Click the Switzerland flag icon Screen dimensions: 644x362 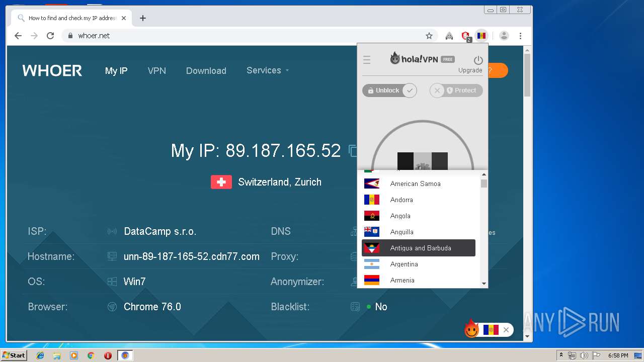click(221, 182)
